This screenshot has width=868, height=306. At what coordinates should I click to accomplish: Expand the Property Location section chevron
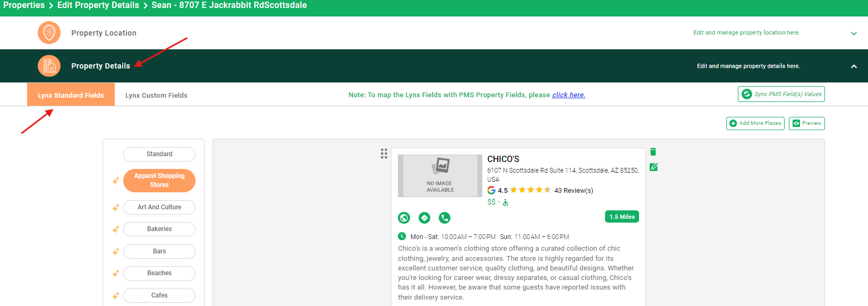854,33
